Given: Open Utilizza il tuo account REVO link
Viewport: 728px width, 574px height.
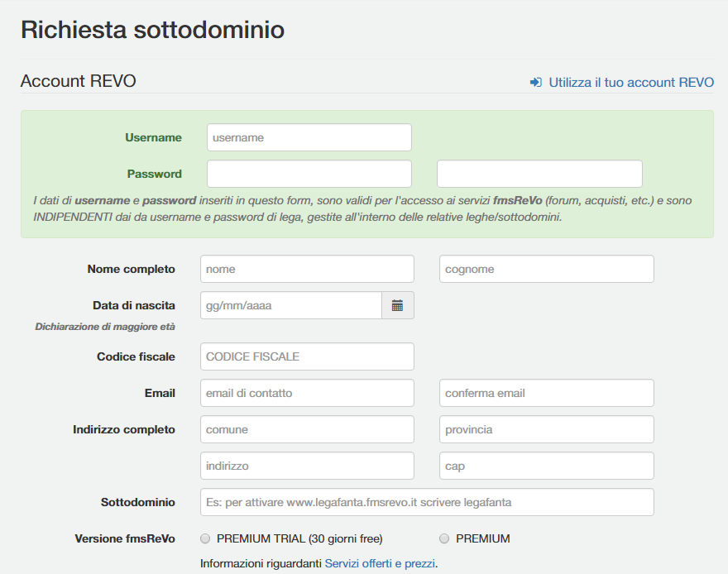Looking at the screenshot, I should [630, 83].
